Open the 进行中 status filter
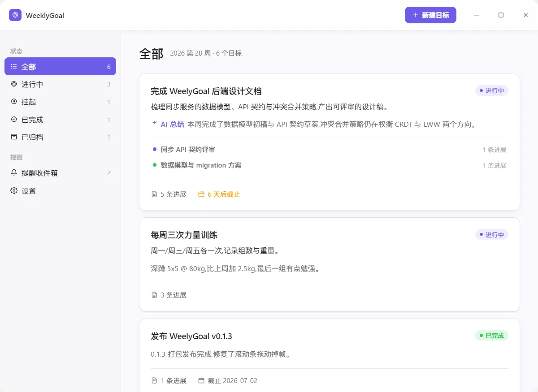 click(x=60, y=84)
